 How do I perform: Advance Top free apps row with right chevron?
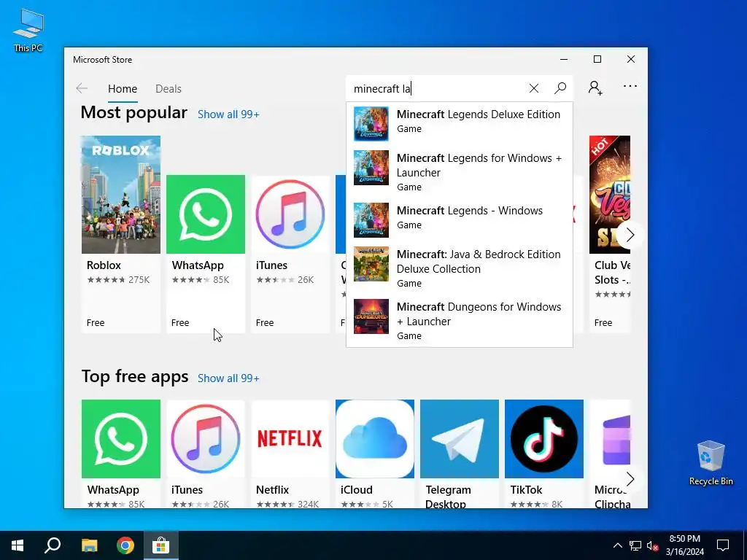tap(630, 479)
